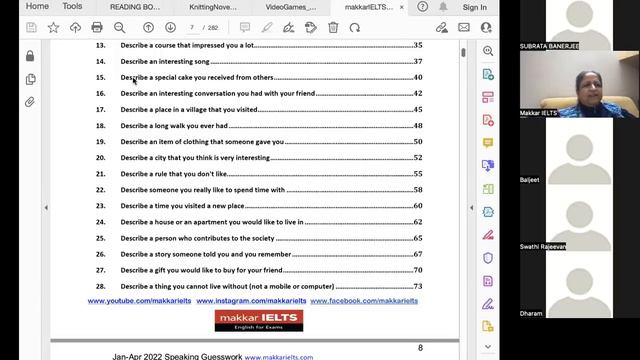Click the share link icon in toolbar
The width and height of the screenshot is (640, 360).
click(442, 28)
